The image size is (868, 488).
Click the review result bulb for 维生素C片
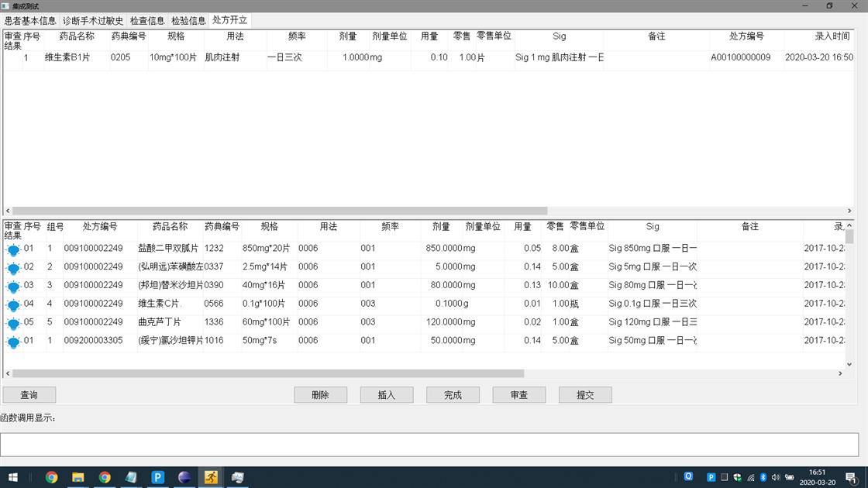[13, 304]
